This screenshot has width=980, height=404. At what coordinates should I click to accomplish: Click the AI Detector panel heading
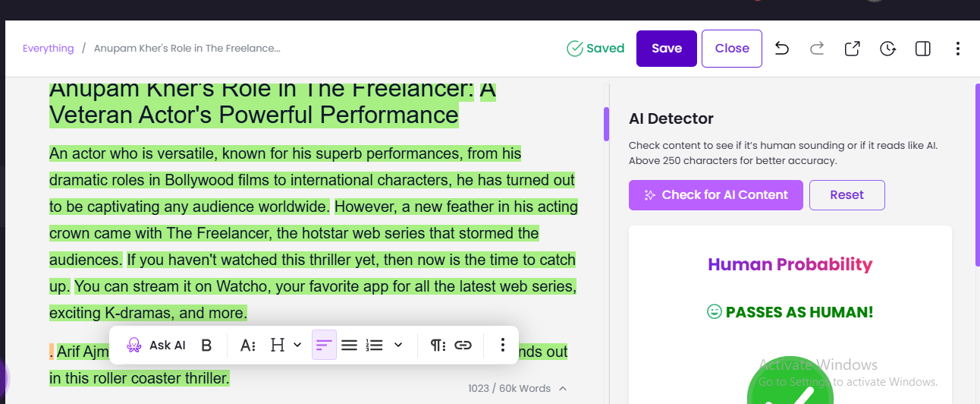[x=671, y=118]
